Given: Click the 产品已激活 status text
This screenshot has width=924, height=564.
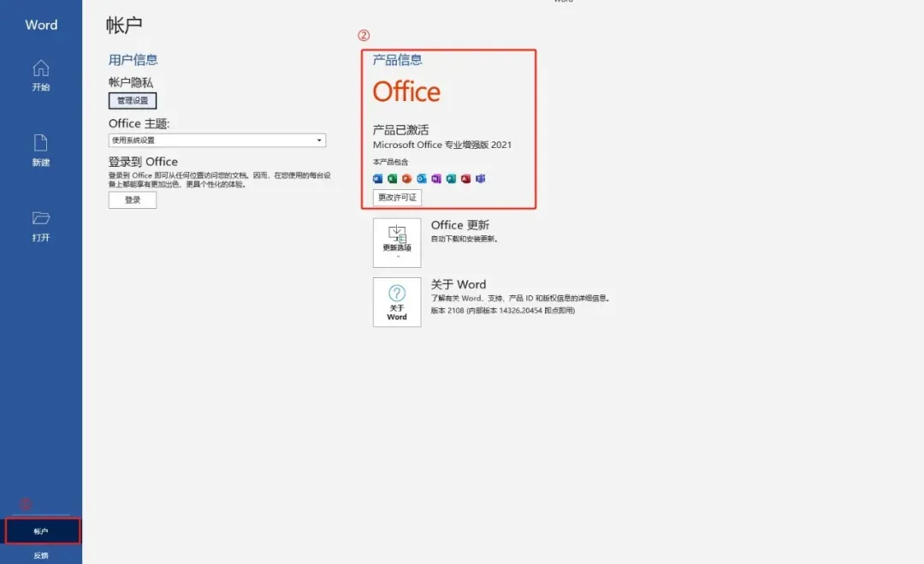Looking at the screenshot, I should 400,129.
